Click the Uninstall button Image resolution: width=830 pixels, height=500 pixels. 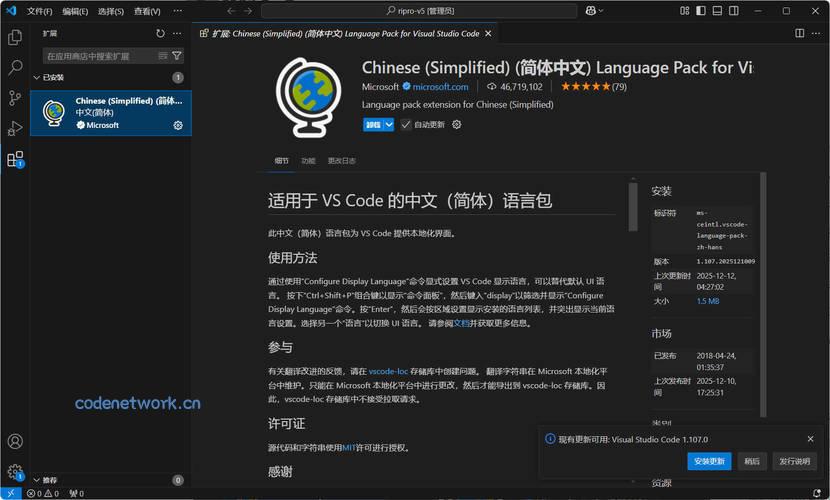[373, 125]
